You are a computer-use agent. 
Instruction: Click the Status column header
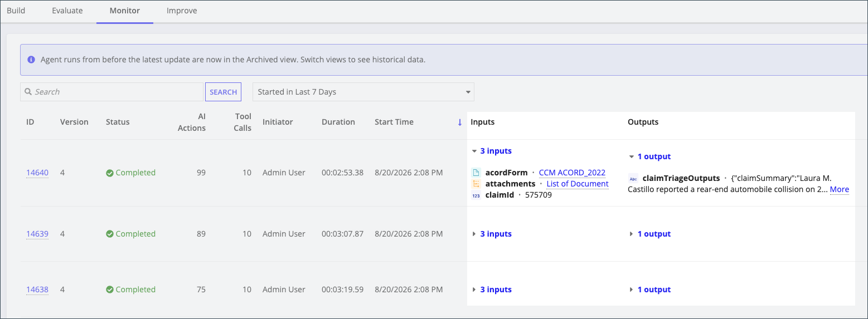[x=118, y=122]
